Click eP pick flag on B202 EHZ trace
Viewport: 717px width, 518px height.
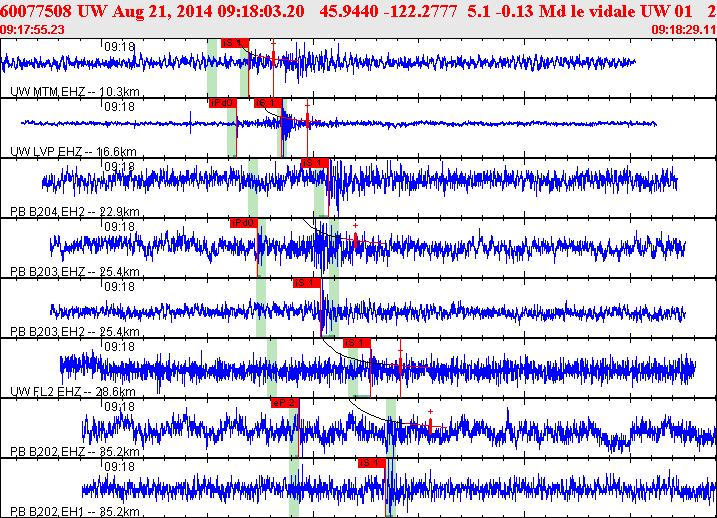coord(285,403)
